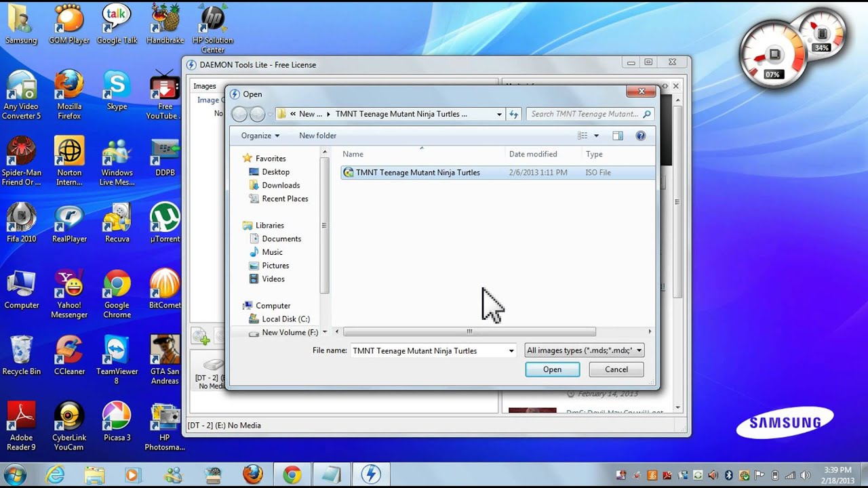
Task: Select Documents library in navigation pane
Action: pos(275,239)
